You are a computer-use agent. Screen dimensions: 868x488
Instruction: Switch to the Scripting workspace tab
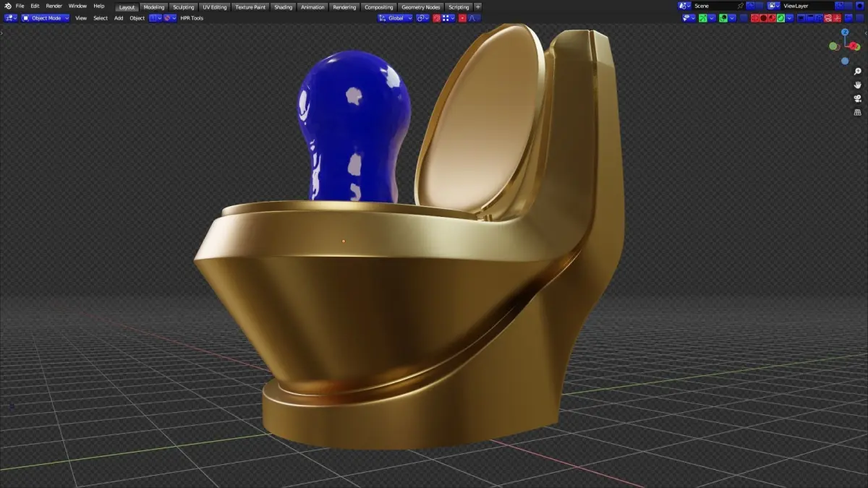[459, 7]
